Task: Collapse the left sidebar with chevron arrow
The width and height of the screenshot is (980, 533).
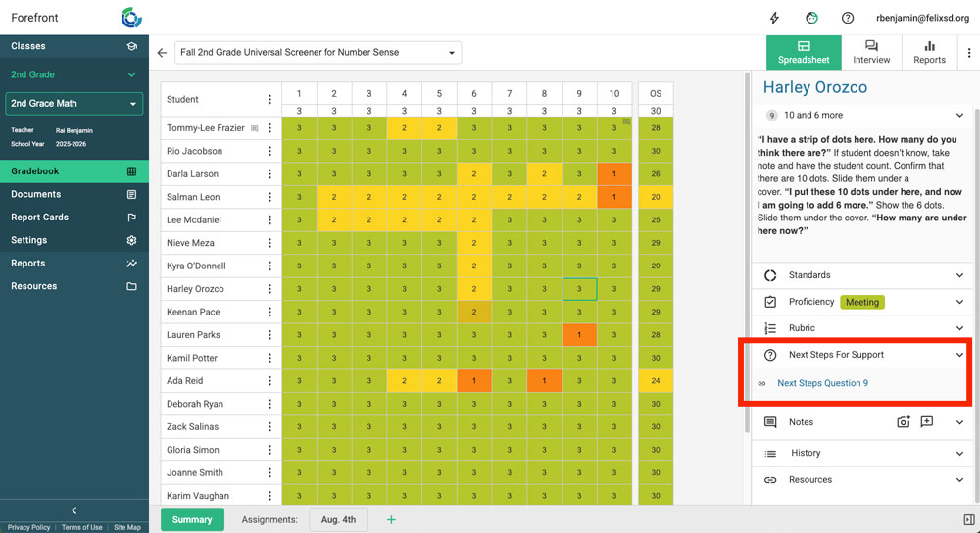Action: (x=74, y=510)
